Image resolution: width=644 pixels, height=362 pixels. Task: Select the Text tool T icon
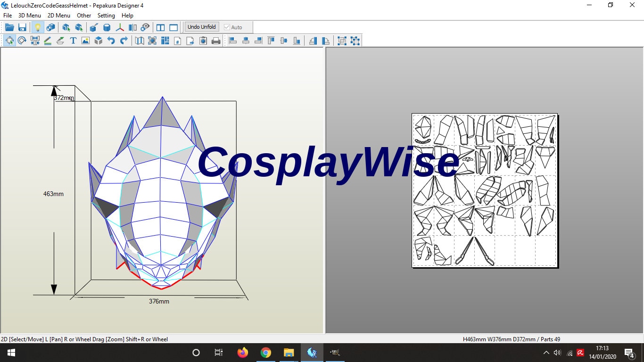[73, 41]
